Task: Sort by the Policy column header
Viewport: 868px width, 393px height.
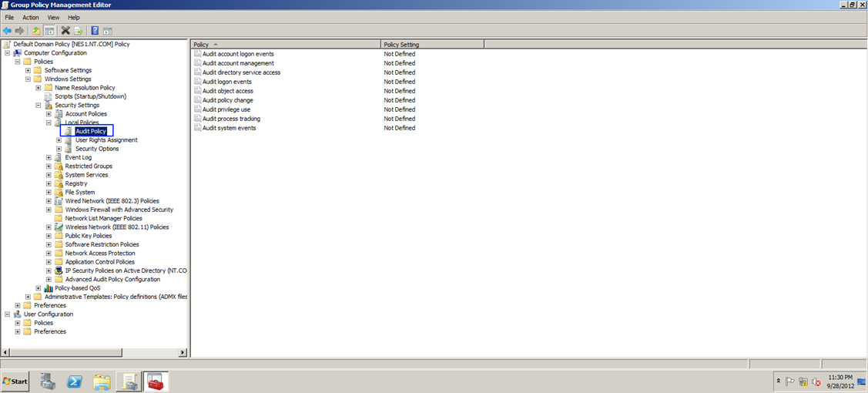Action: click(x=286, y=44)
